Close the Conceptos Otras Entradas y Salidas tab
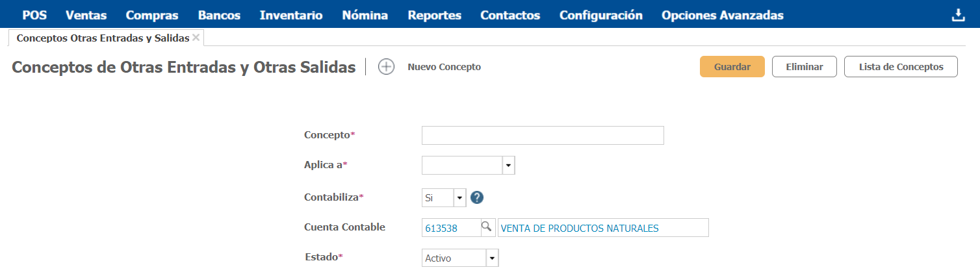 pyautogui.click(x=196, y=38)
